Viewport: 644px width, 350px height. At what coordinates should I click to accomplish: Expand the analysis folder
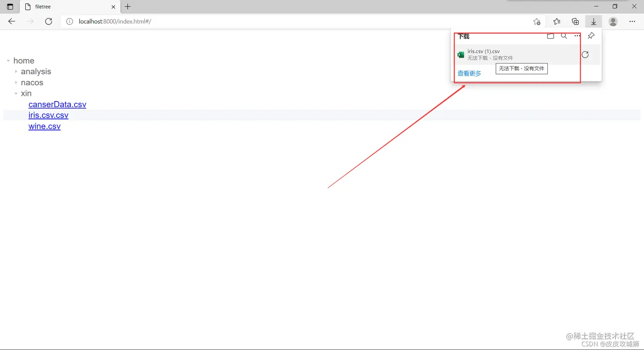tap(16, 72)
